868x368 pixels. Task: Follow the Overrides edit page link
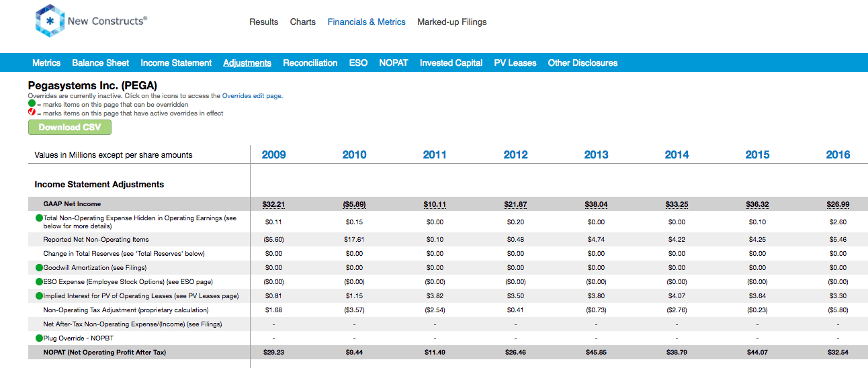pyautogui.click(x=252, y=96)
